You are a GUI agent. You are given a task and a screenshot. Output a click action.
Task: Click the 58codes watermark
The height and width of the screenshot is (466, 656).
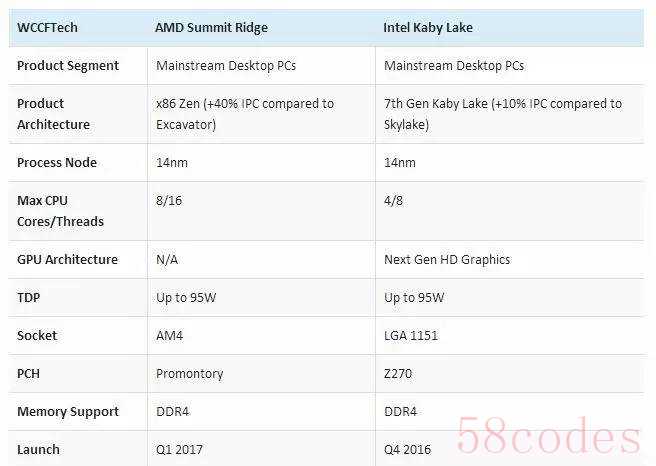coord(549,435)
